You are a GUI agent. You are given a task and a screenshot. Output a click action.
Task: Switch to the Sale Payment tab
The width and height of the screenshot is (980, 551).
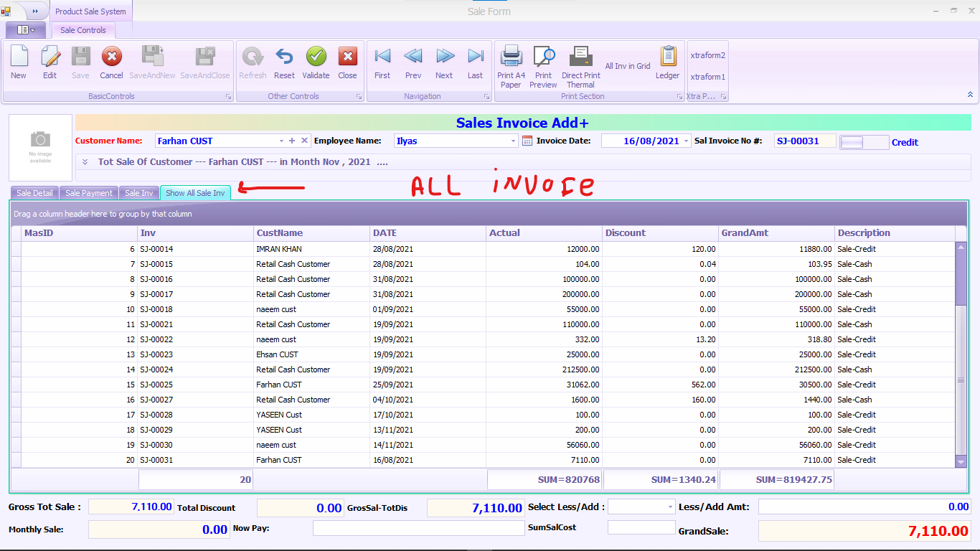click(x=89, y=193)
